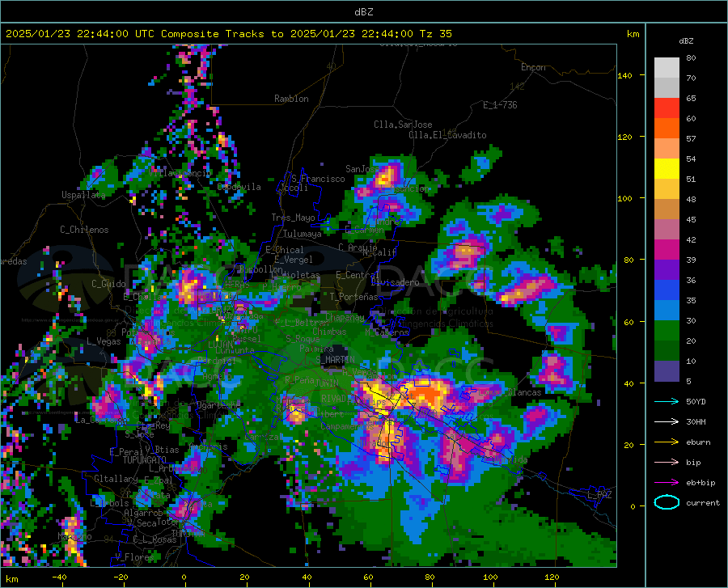Click the Gltallary map label
The height and width of the screenshot is (588, 728).
point(116,479)
